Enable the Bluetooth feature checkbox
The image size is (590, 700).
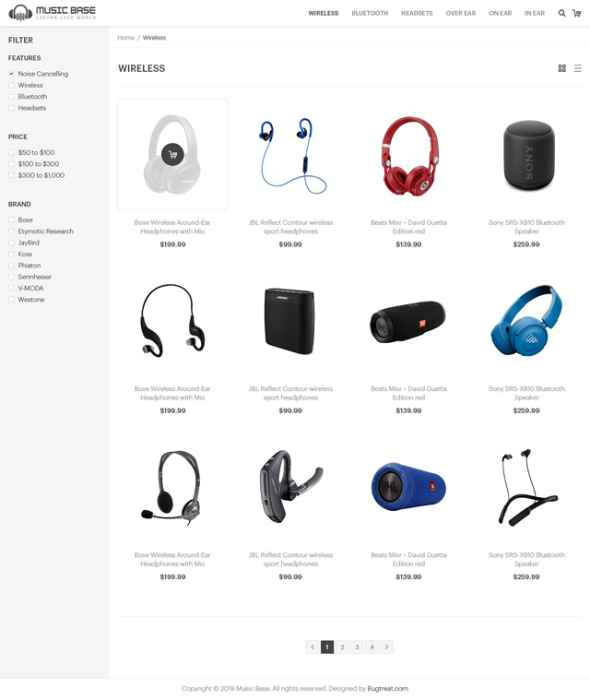(x=11, y=97)
